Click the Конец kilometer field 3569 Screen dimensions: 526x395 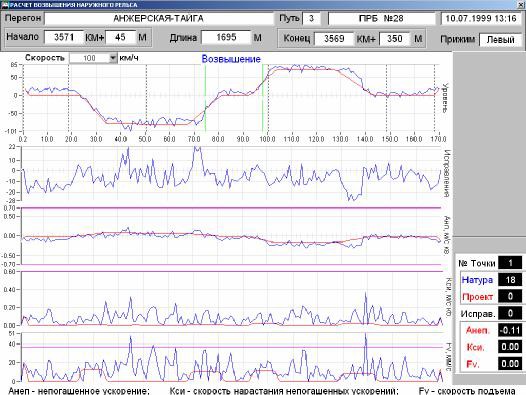coord(334,38)
